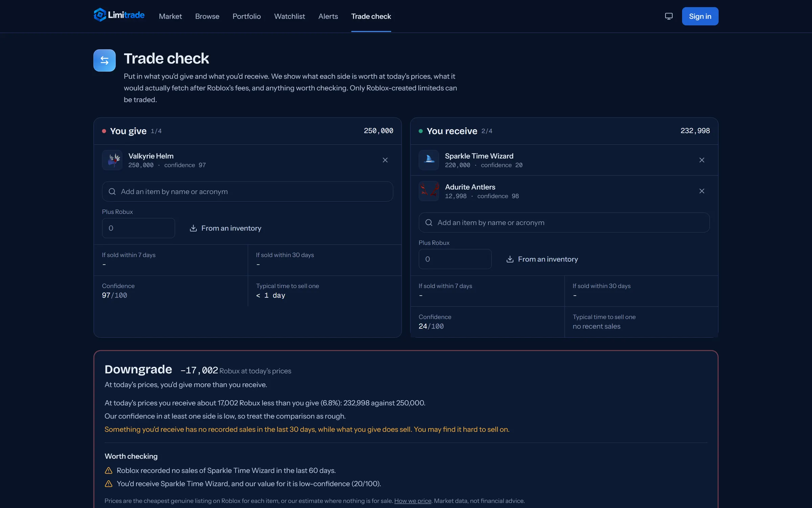Open the Alerts page

[328, 16]
